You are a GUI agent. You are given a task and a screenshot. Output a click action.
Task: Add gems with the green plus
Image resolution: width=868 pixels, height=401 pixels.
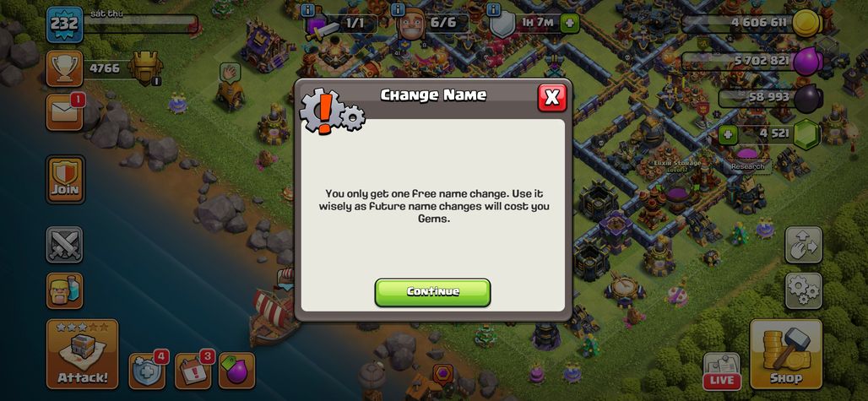[728, 135]
